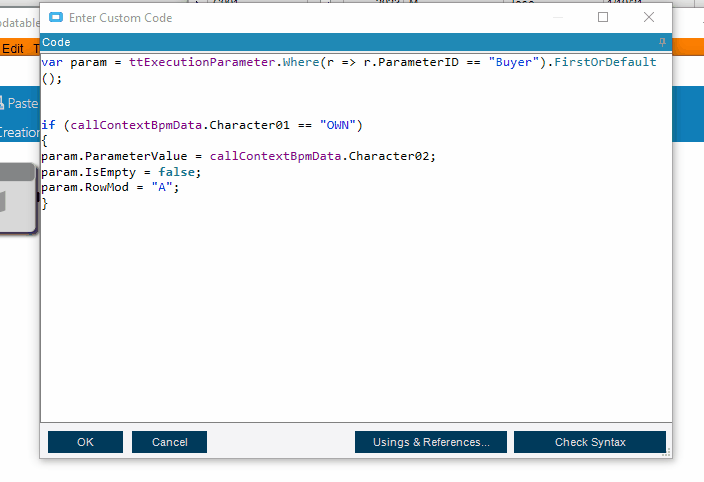Click the param.IsEmpty = false line
Screen dimensions: 704x482
click(x=121, y=172)
